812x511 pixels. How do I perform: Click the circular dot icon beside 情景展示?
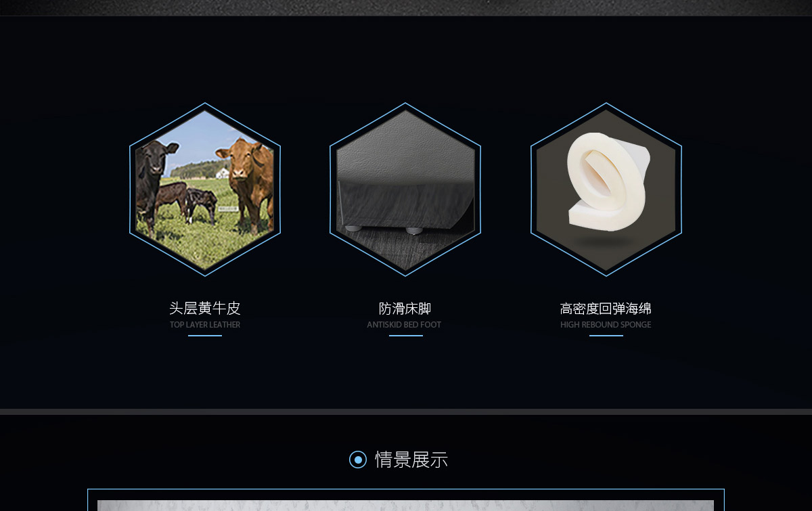(x=357, y=460)
